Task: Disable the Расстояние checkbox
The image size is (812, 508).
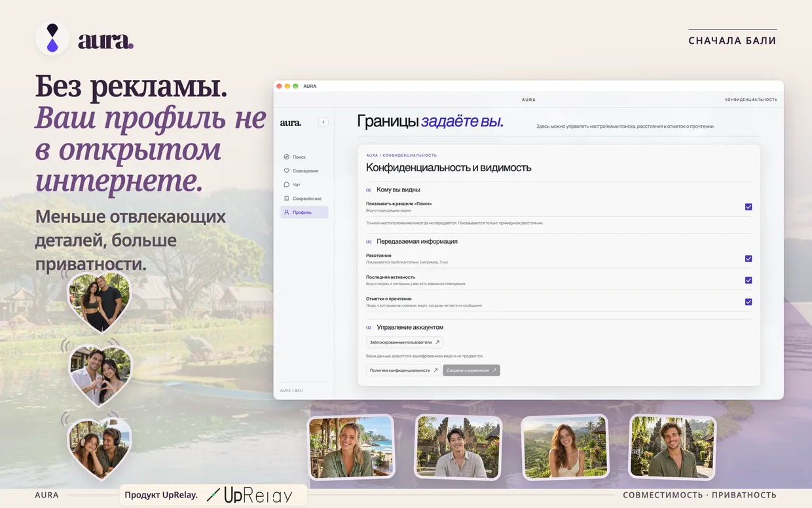Action: pyautogui.click(x=748, y=259)
